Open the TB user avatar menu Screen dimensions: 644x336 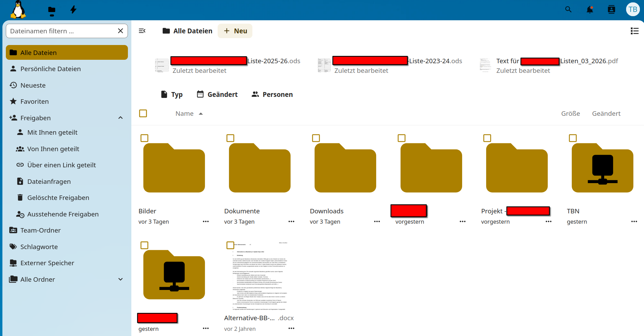click(x=633, y=10)
